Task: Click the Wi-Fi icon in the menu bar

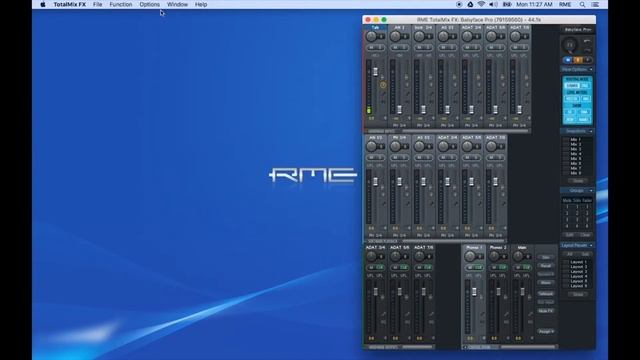Action: tap(481, 4)
